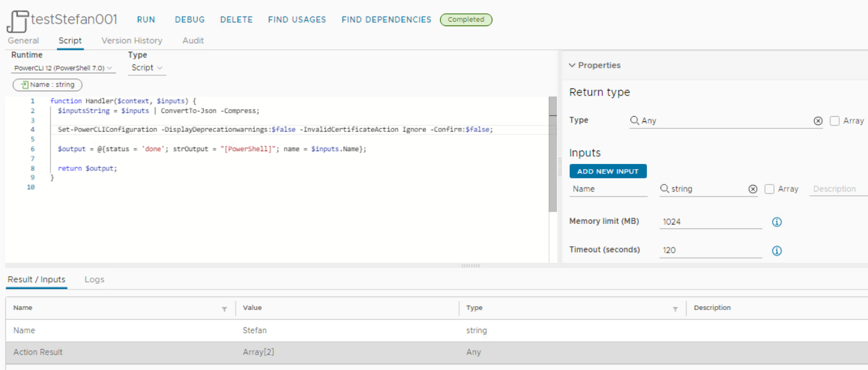Viewport: 868px width, 370px height.
Task: Enable Array checkbox for return type
Action: click(x=834, y=121)
